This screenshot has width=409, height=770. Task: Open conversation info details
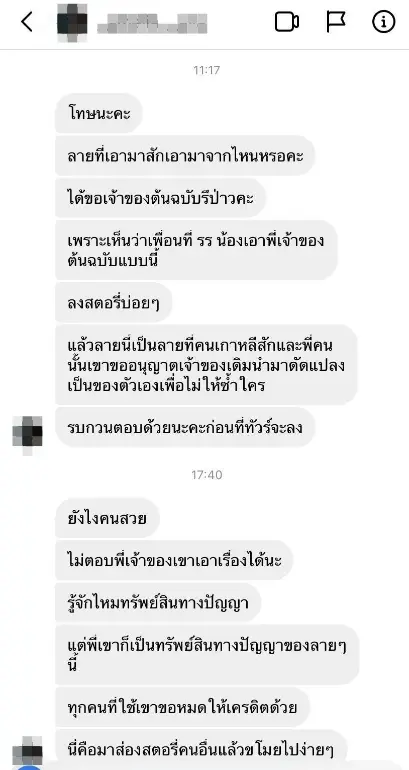pyautogui.click(x=383, y=22)
